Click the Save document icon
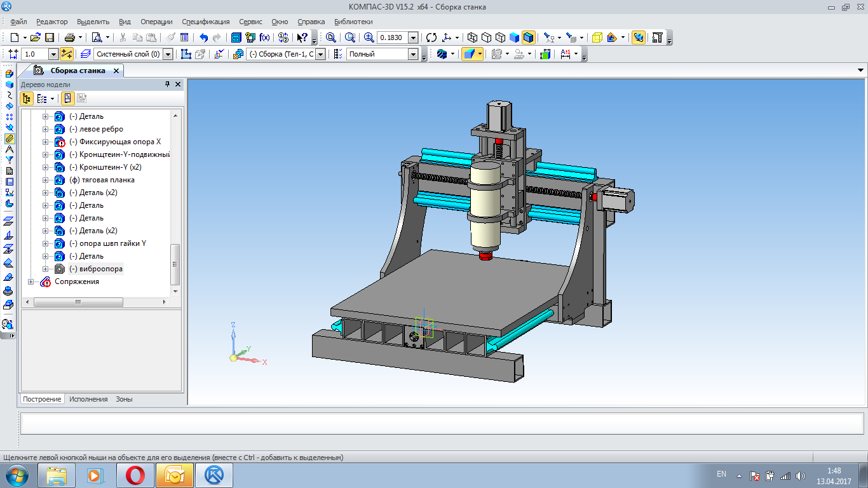868x488 pixels. (x=50, y=37)
